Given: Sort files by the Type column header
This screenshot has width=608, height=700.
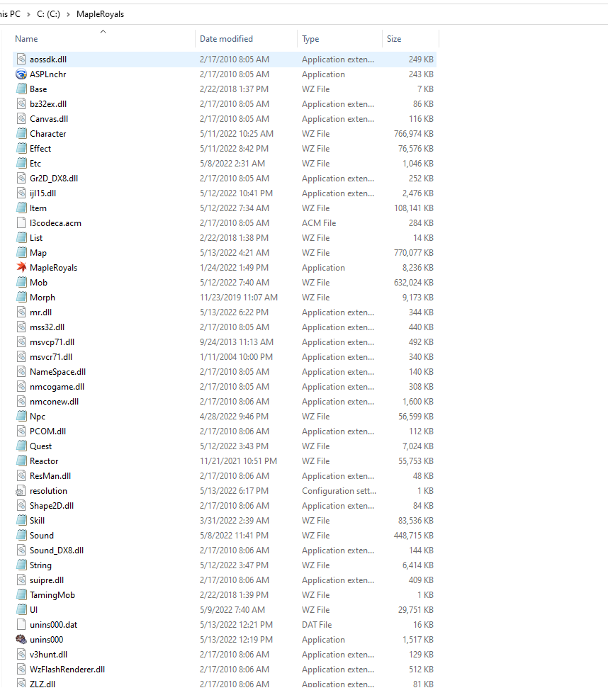Looking at the screenshot, I should [310, 39].
